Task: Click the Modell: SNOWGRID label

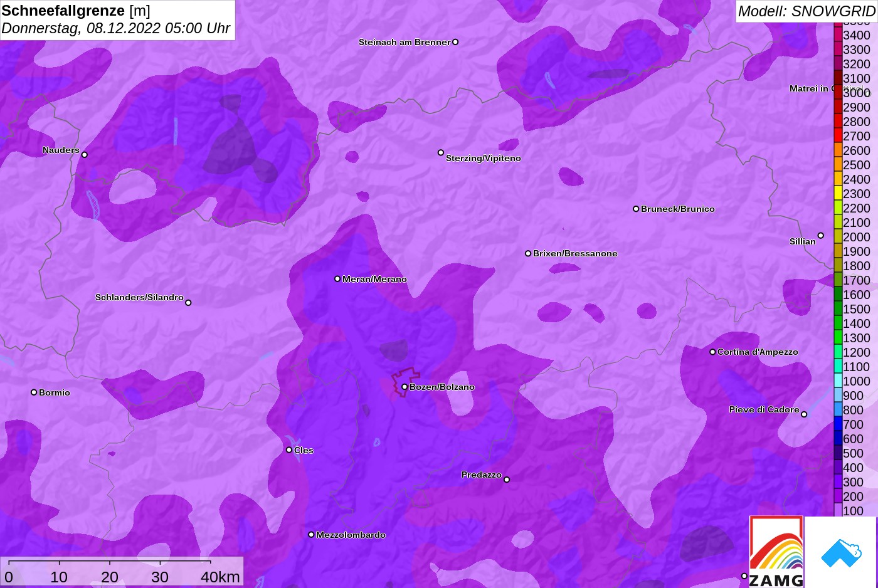Action: [807, 11]
